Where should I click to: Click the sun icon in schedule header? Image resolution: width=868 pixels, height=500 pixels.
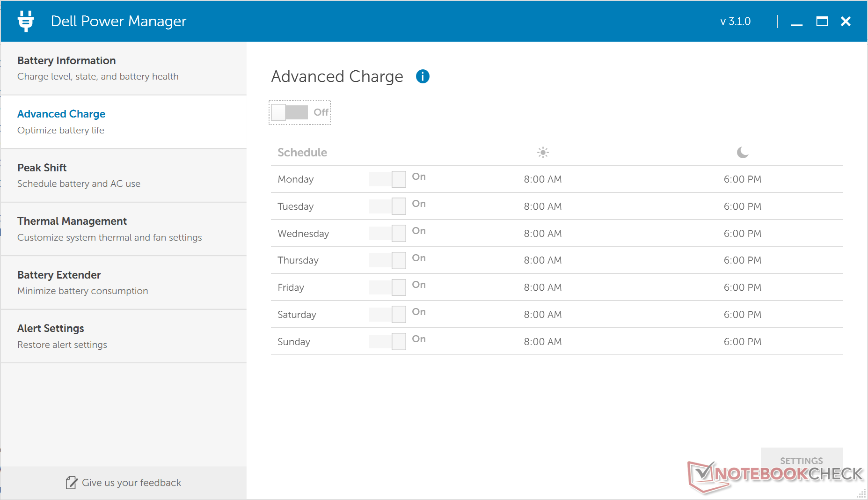[543, 153]
